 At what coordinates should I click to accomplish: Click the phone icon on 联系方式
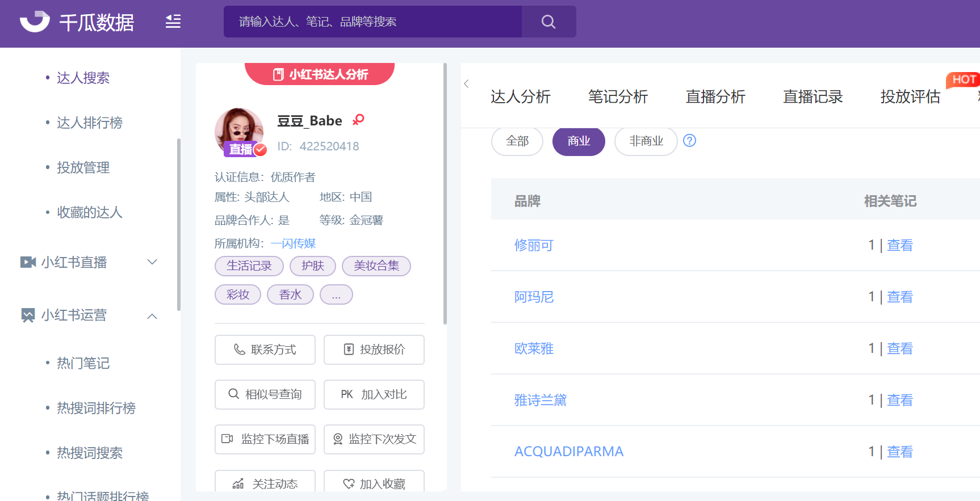point(240,350)
